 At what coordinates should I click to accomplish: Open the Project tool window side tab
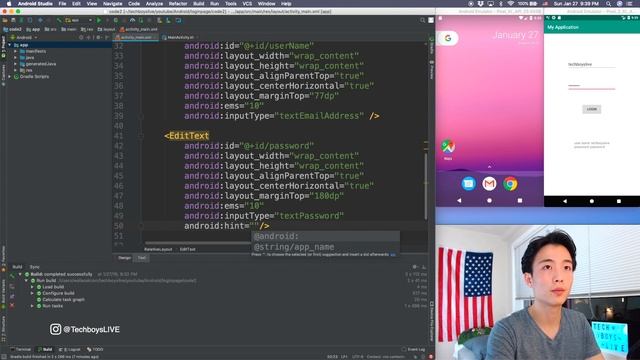point(3,47)
